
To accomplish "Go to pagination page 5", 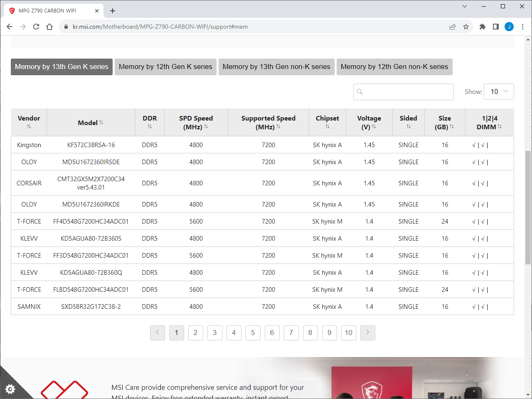I will tap(253, 332).
